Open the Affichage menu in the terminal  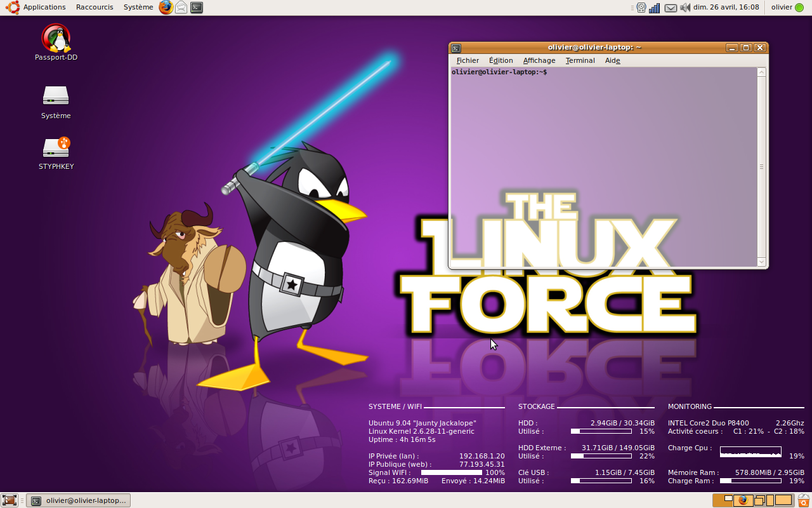point(539,60)
